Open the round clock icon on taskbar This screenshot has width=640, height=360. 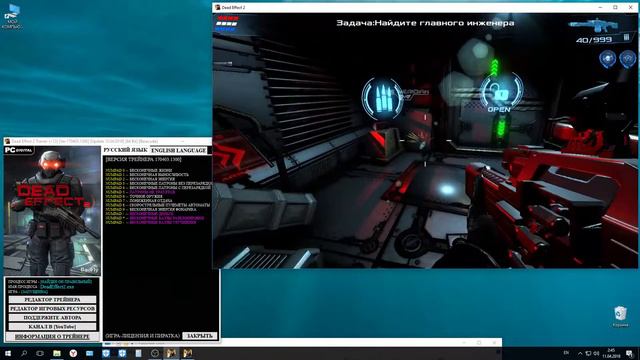155,353
